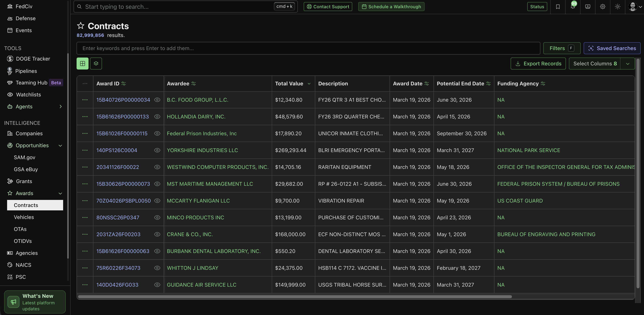Click the Awardee column filter icon
The image size is (644, 315).
pos(193,84)
